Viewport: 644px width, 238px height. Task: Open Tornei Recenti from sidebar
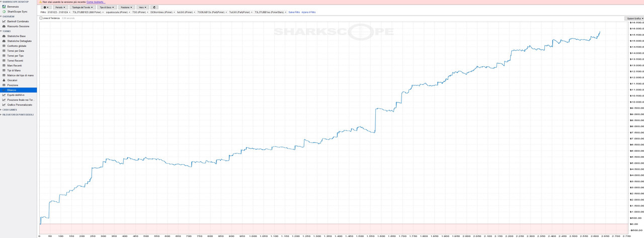pos(15,61)
